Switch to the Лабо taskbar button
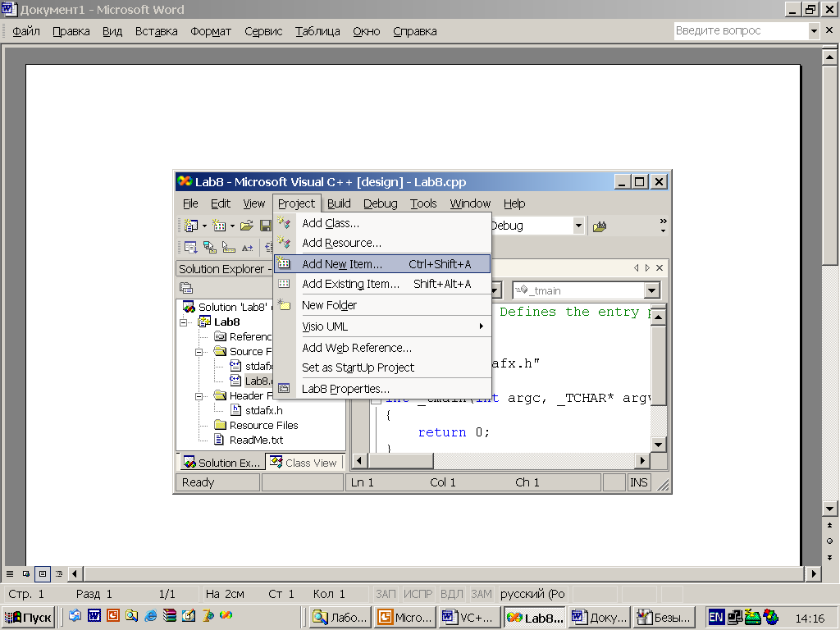 coord(340,617)
